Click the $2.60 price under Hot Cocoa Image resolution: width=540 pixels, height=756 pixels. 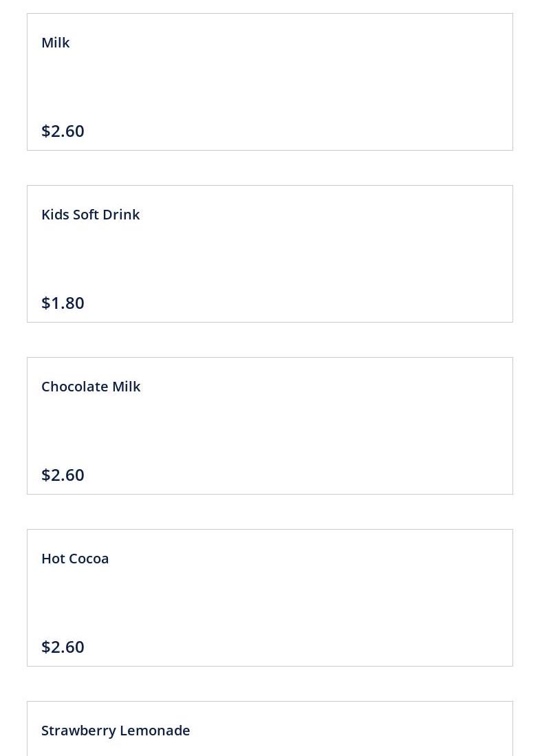(x=63, y=647)
